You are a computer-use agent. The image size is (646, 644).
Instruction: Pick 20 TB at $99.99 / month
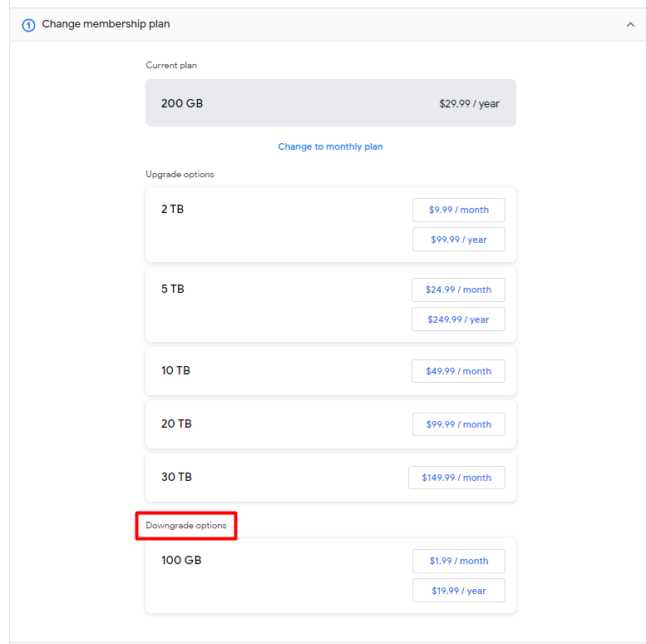(x=459, y=424)
